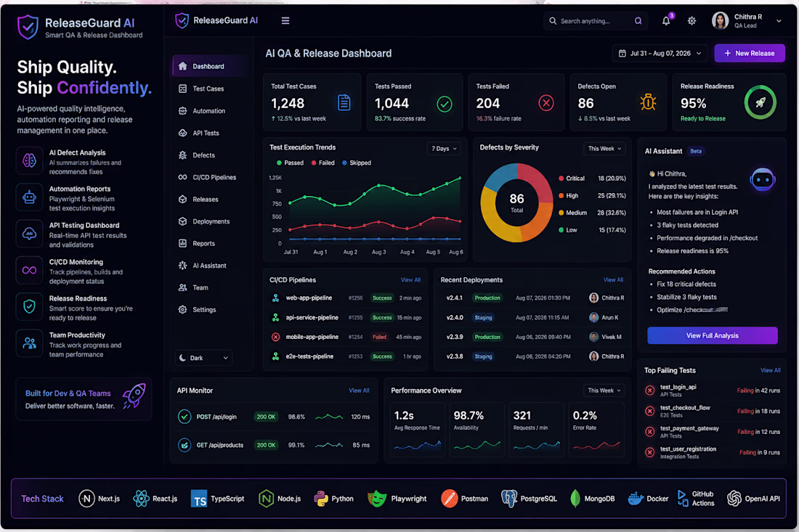Click Chithra R profile avatar
The width and height of the screenshot is (799, 532).
point(720,21)
